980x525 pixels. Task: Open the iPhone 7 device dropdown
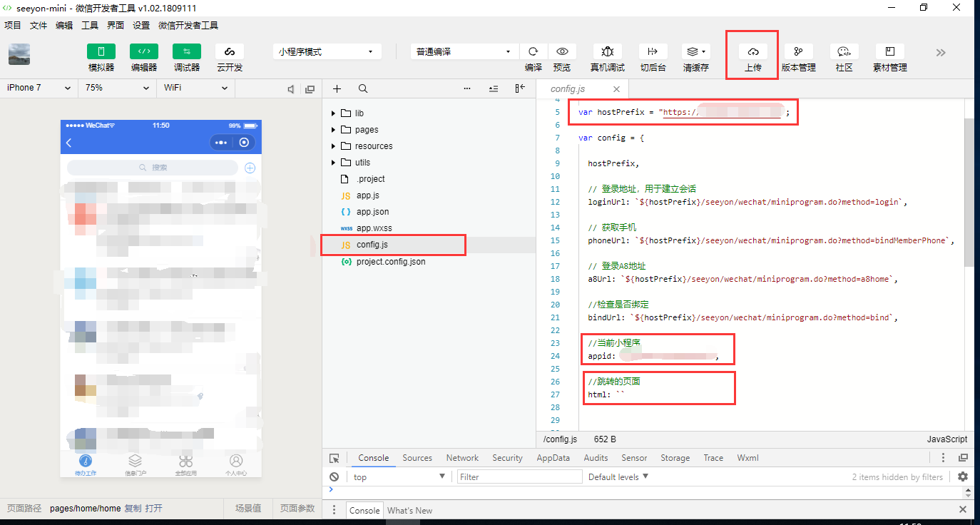click(39, 88)
